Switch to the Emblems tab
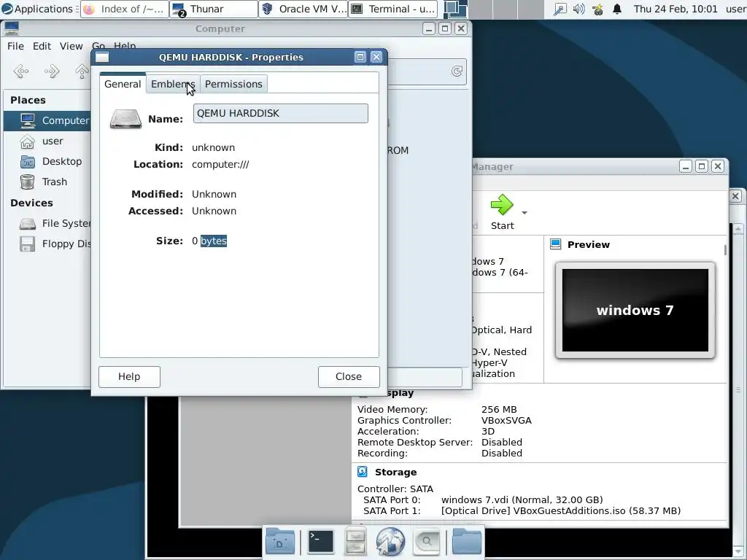Viewport: 747px width, 560px height. (173, 85)
